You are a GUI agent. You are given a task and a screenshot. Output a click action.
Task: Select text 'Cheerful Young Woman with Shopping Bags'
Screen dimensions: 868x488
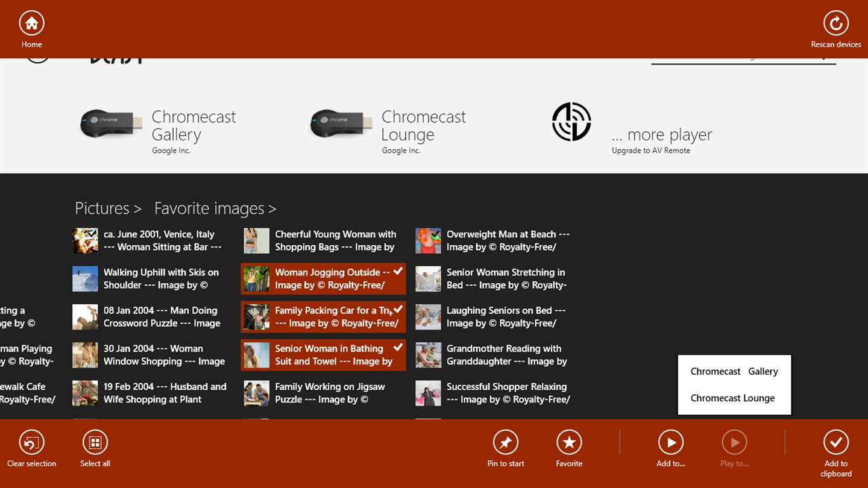pyautogui.click(x=336, y=240)
